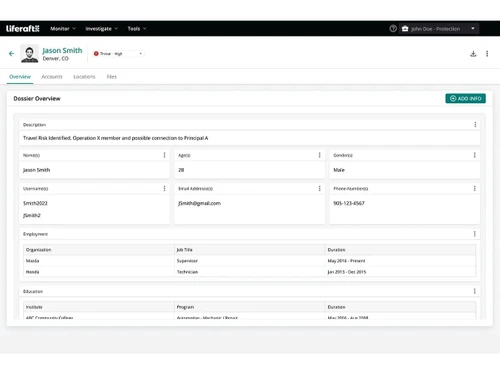Open the Description card options menu
500x375 pixels.
coord(475,124)
